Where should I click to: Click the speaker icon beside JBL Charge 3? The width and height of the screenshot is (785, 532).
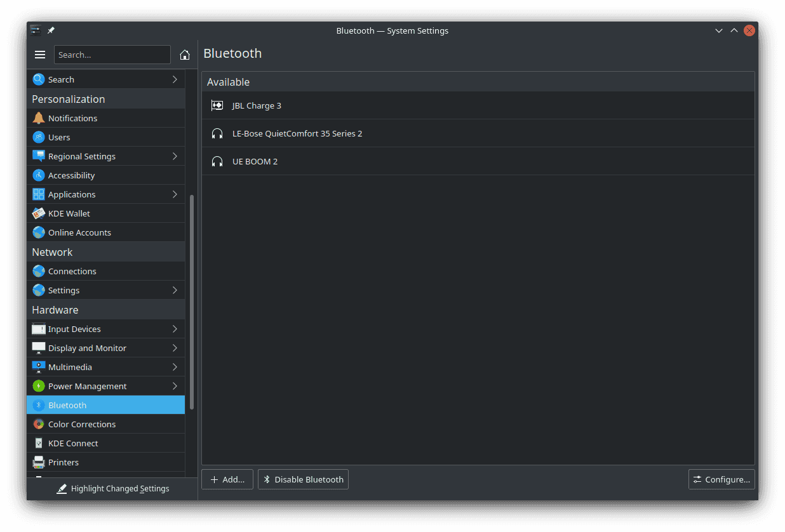coord(217,105)
